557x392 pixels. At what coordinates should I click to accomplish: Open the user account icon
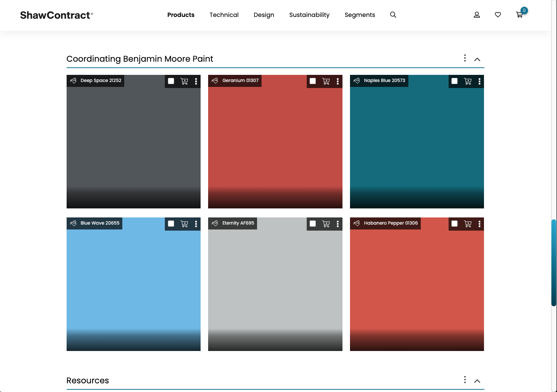coord(476,15)
